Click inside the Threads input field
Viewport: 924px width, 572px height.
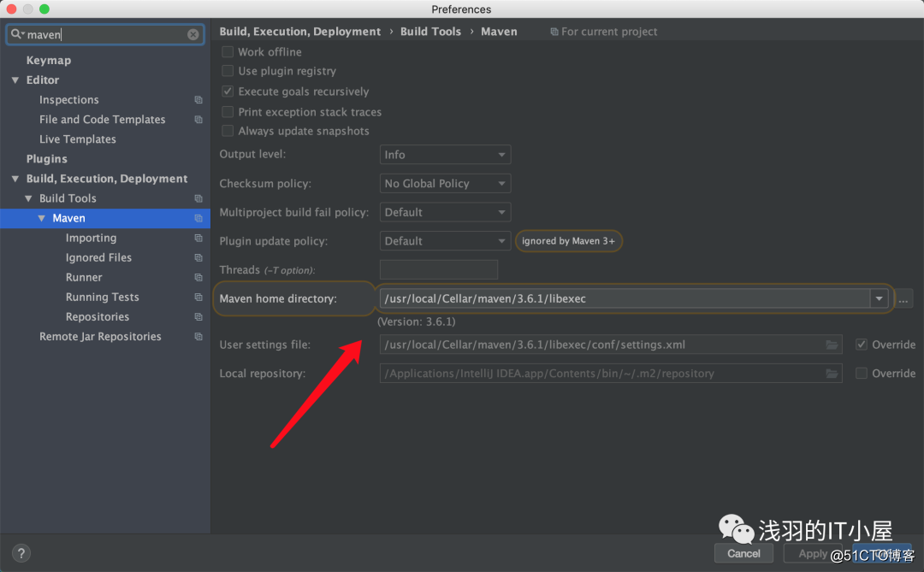pyautogui.click(x=438, y=269)
